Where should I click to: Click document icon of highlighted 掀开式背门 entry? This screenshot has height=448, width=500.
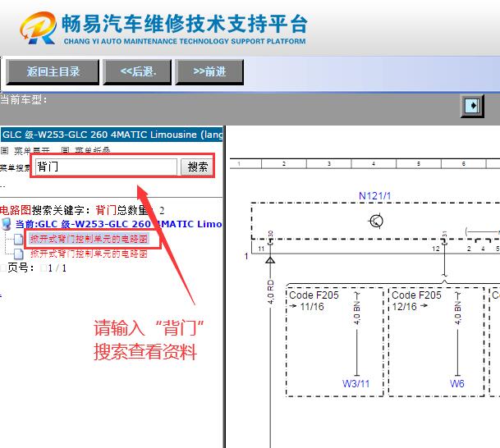pos(19,239)
